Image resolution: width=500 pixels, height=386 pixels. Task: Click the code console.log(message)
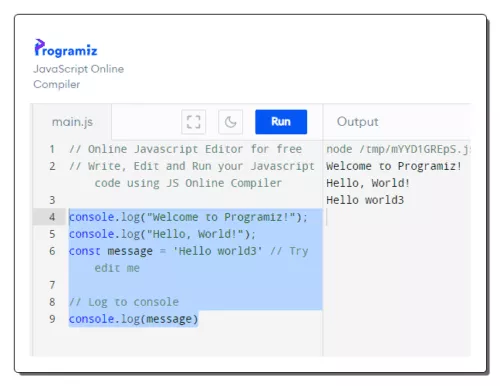tap(133, 319)
